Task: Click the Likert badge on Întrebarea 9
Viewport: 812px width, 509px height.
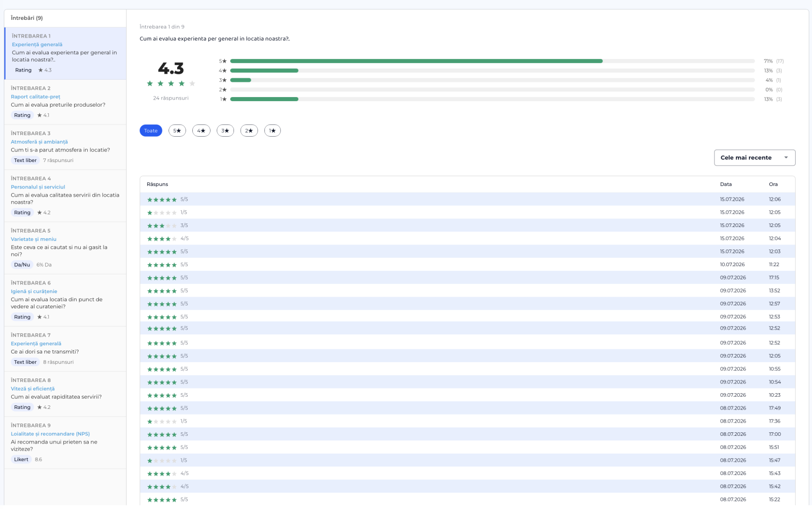Action: point(21,459)
